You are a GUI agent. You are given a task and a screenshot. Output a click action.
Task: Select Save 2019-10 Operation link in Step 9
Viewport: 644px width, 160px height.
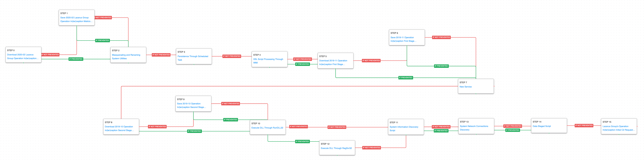[x=189, y=104]
